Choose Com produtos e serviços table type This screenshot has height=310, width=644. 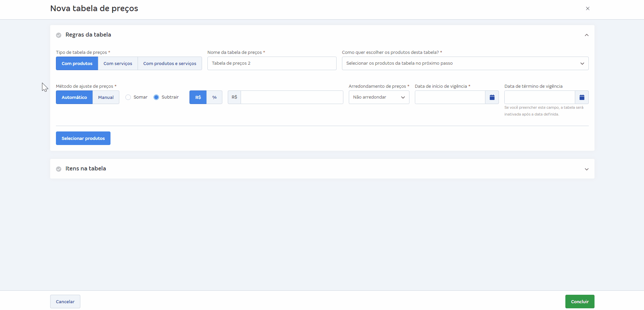(170, 63)
